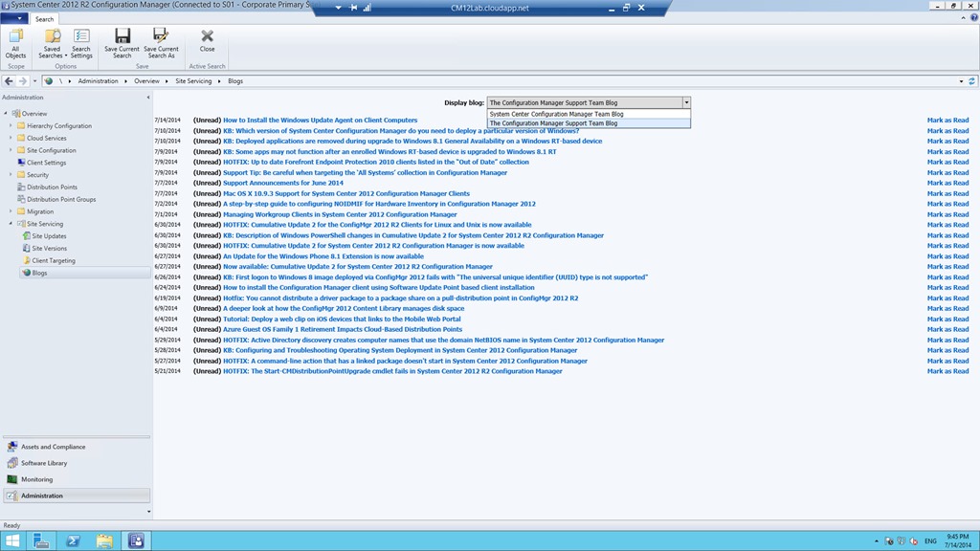Click the All Objects scope icon

pyautogui.click(x=15, y=41)
